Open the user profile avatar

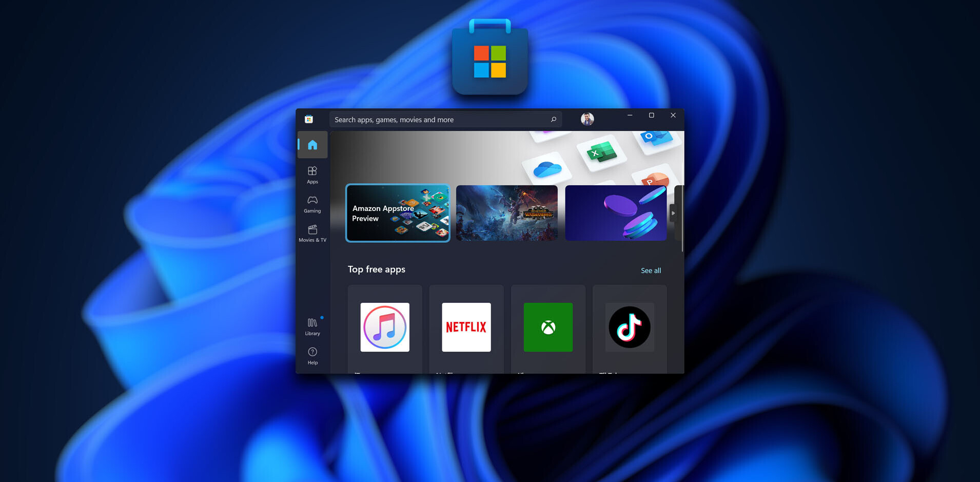587,119
